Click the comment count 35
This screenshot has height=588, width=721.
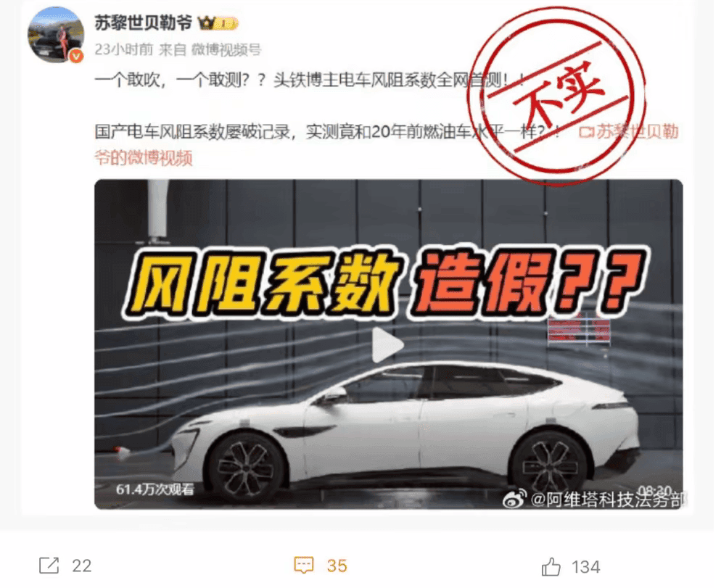click(337, 566)
